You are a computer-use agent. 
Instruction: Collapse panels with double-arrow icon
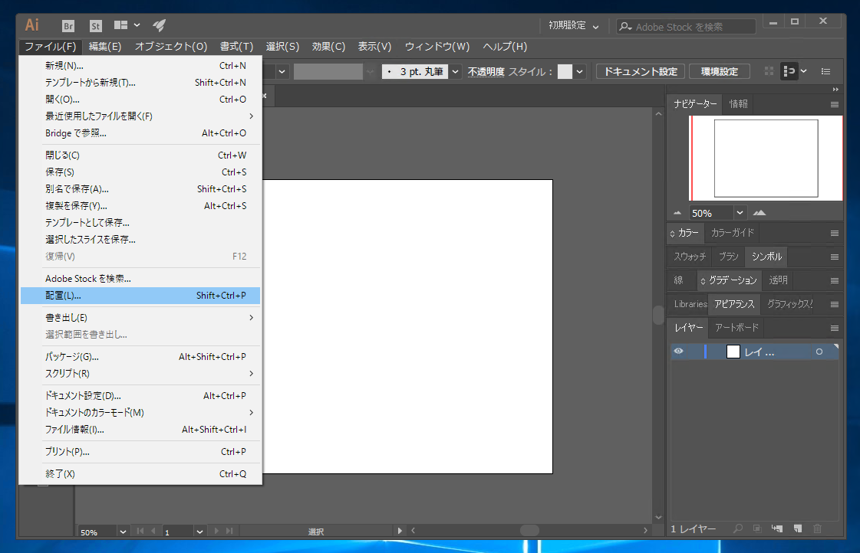click(x=835, y=89)
